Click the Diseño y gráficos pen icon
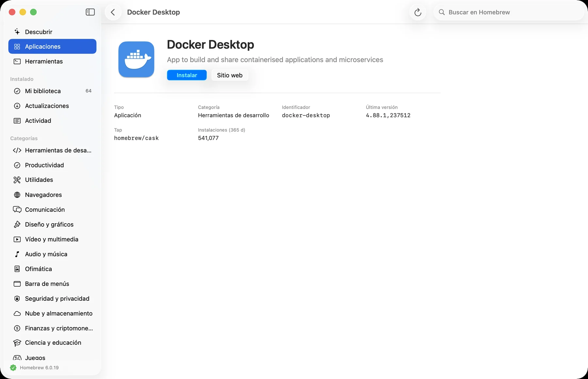Viewport: 588px width, 379px height. click(17, 224)
